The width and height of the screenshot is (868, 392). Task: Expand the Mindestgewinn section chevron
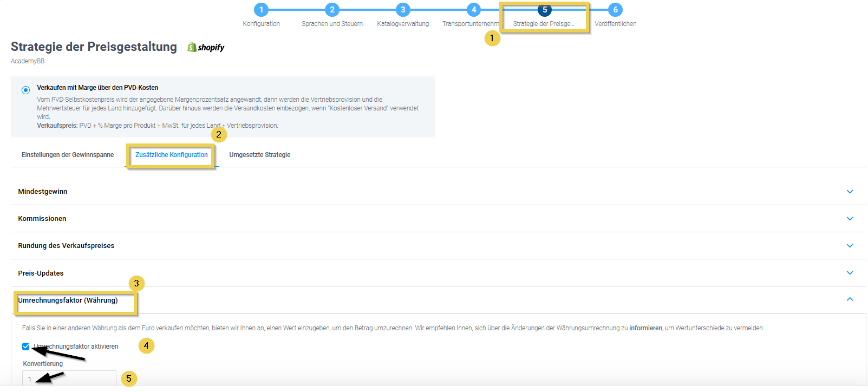pyautogui.click(x=850, y=192)
